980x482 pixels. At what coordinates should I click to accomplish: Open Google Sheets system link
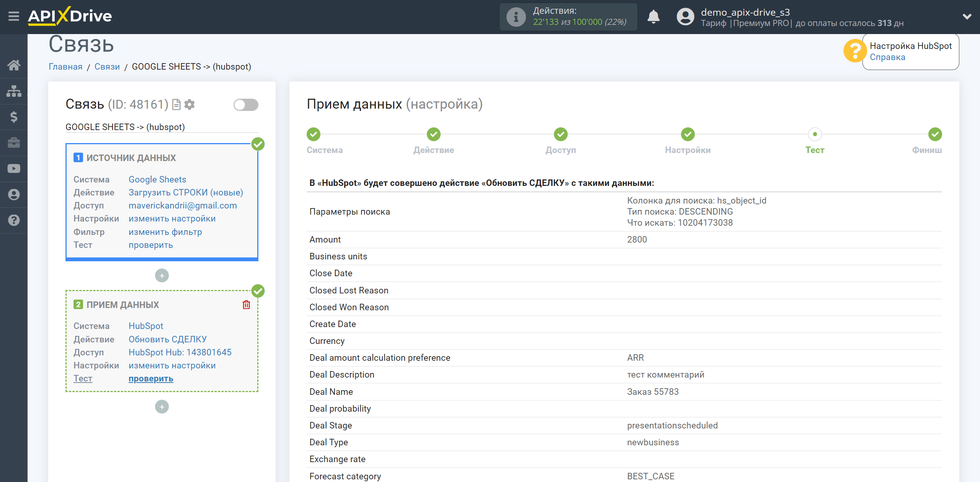157,179
